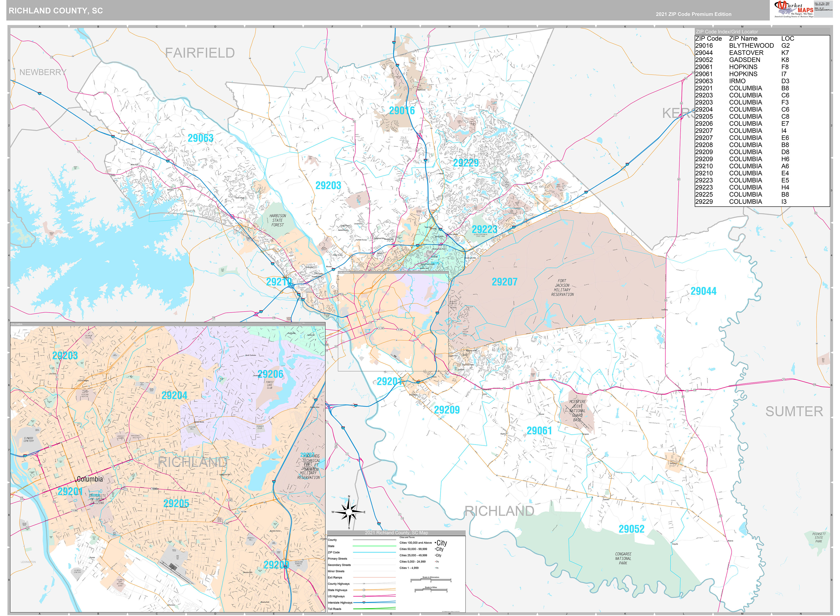The height and width of the screenshot is (616, 840).
Task: Click the Congaree National Park label
Action: (623, 558)
